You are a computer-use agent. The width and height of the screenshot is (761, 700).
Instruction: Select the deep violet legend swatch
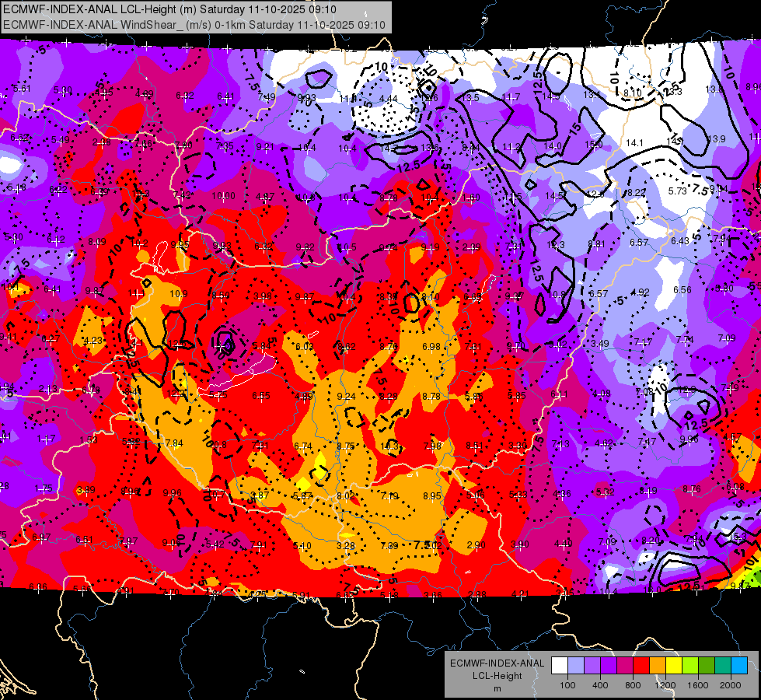609,666
